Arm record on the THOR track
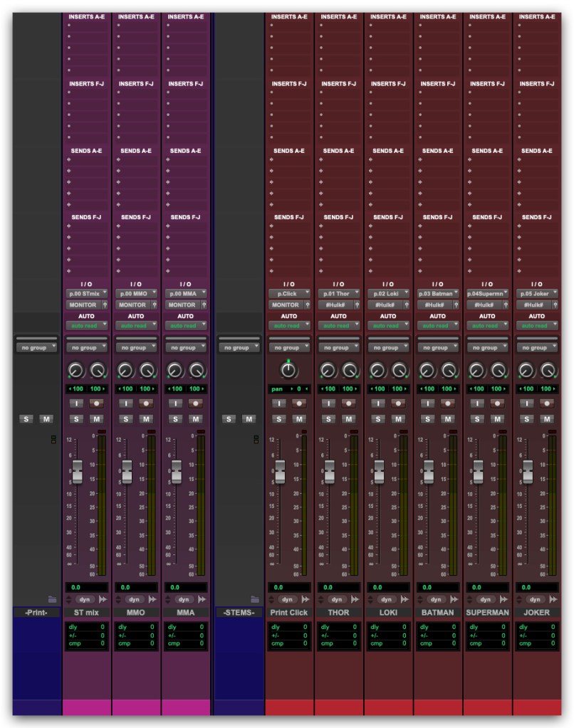 pyautogui.click(x=349, y=403)
